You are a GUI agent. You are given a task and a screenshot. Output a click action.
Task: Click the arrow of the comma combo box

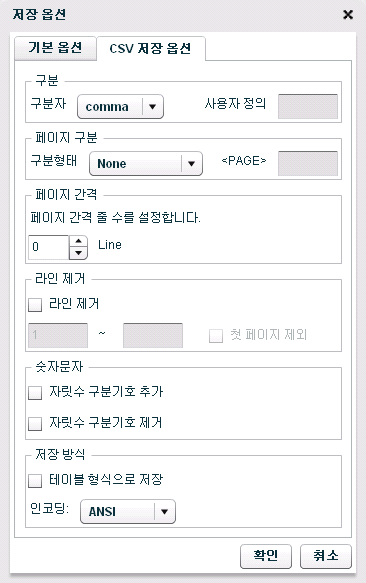click(x=152, y=107)
